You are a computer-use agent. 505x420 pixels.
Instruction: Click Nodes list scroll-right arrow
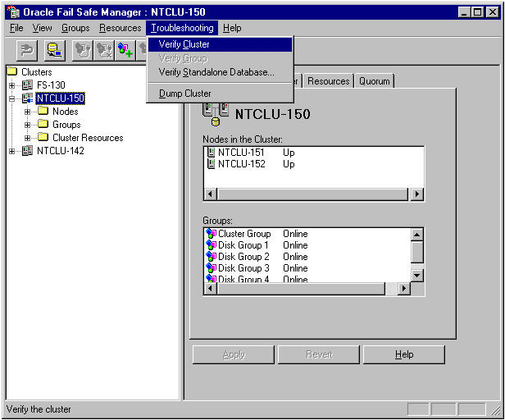(x=417, y=194)
